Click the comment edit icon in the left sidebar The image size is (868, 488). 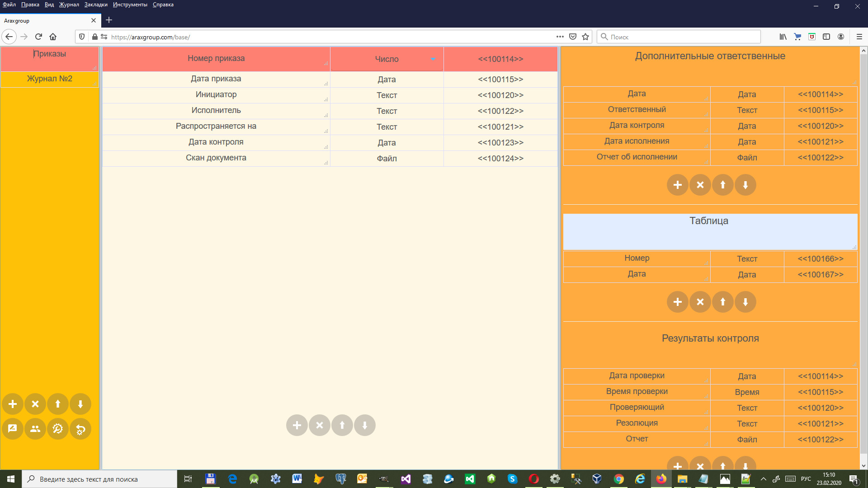click(13, 429)
